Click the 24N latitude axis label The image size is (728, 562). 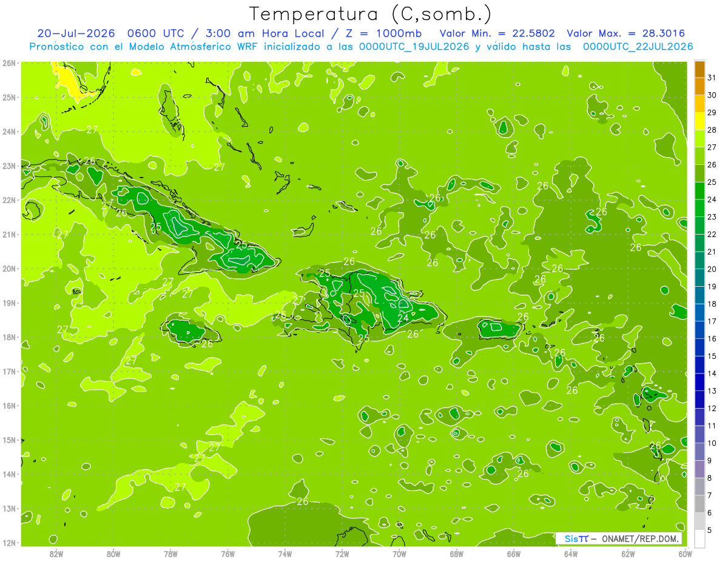point(8,132)
